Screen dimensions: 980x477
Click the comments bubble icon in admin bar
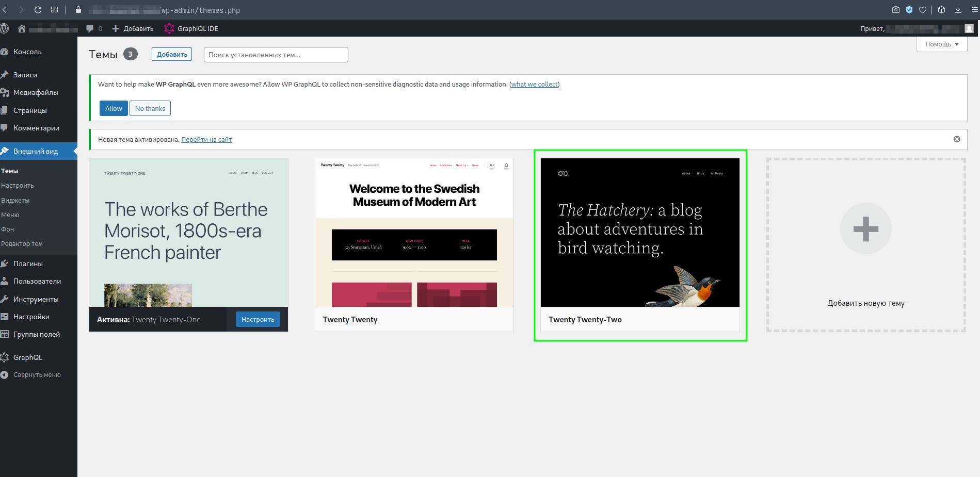90,28
